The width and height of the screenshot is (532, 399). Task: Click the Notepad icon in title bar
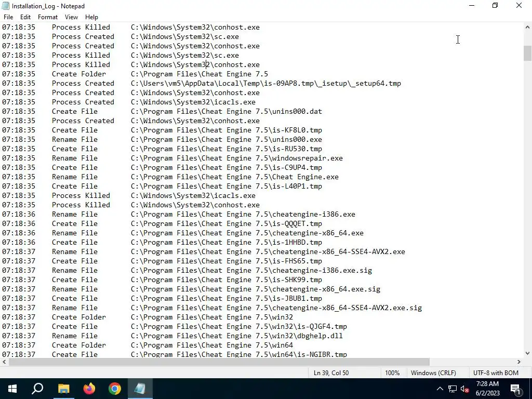[5, 6]
